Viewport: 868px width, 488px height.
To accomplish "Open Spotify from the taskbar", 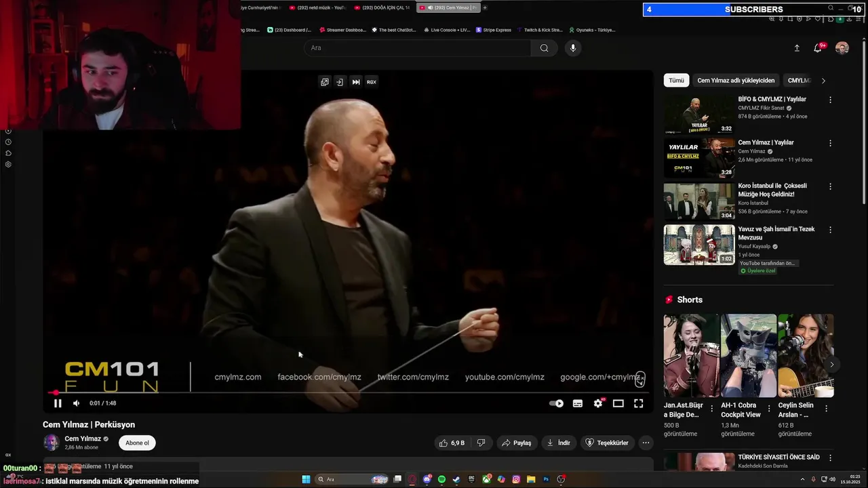I will tap(441, 479).
